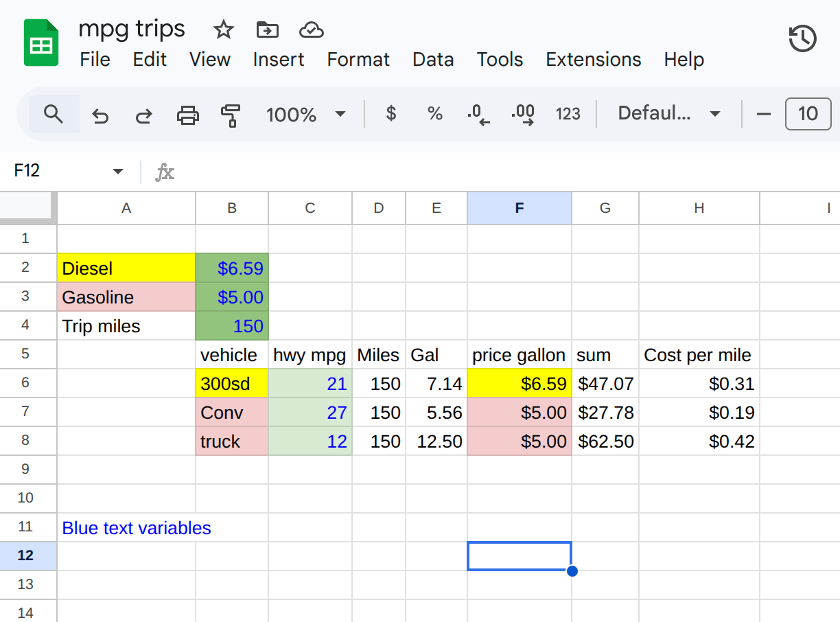This screenshot has height=622, width=840.
Task: Star the mpg trips document
Action: pos(224,30)
